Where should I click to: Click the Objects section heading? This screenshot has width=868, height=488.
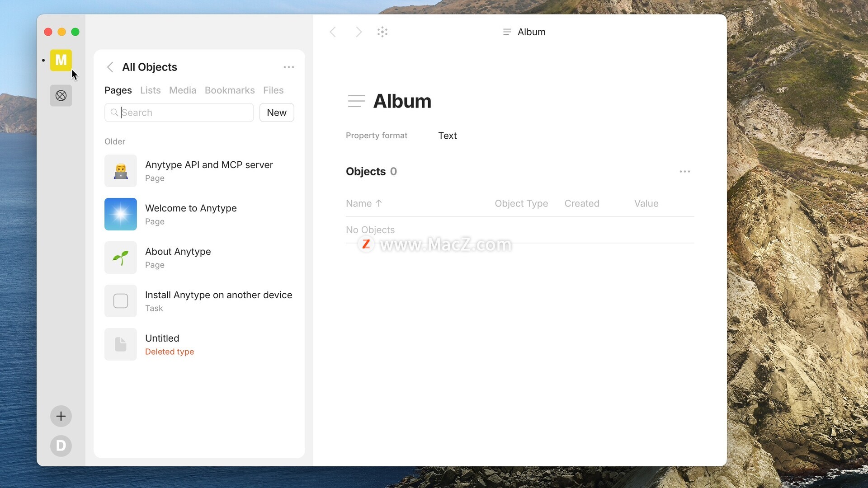(x=366, y=172)
